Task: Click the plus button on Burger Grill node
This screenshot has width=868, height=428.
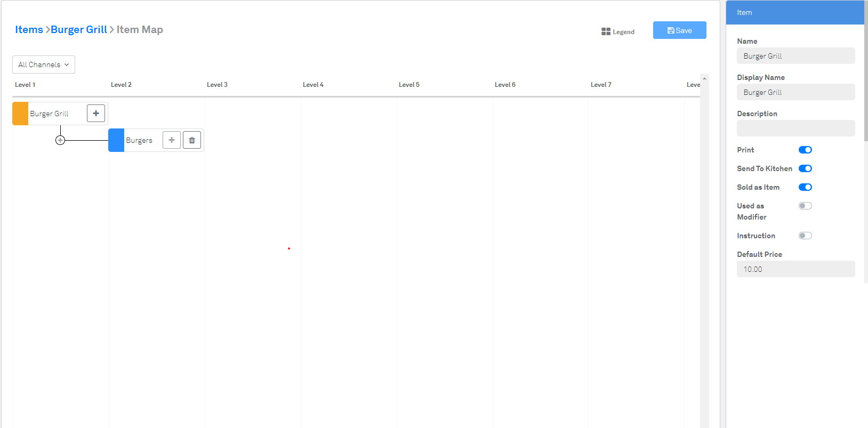Action: coord(96,113)
